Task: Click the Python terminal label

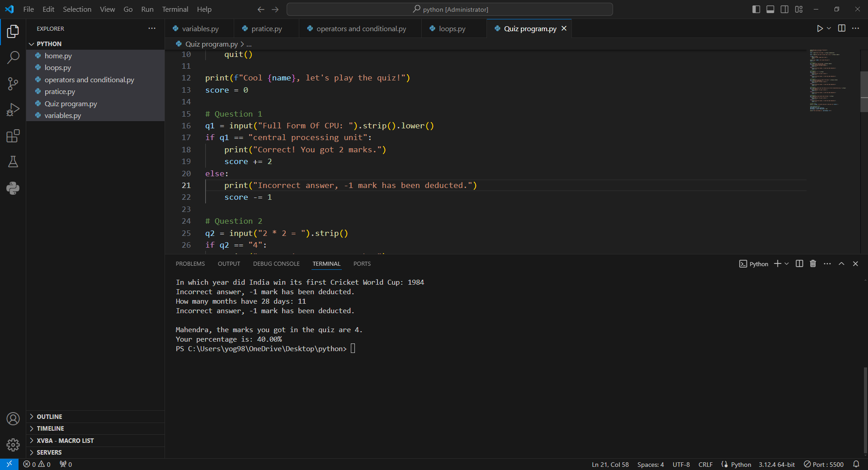Action: [754, 264]
